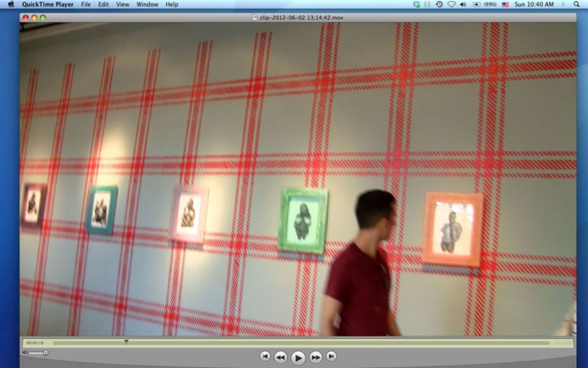Open the Edit menu

[x=103, y=5]
